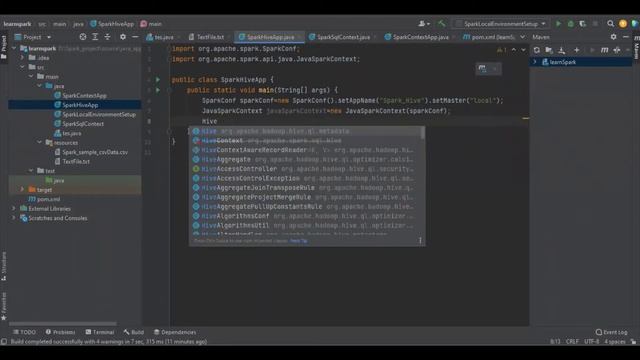Expand learnSpark node in Maven panel
The height and width of the screenshot is (360, 640).
tap(535, 62)
